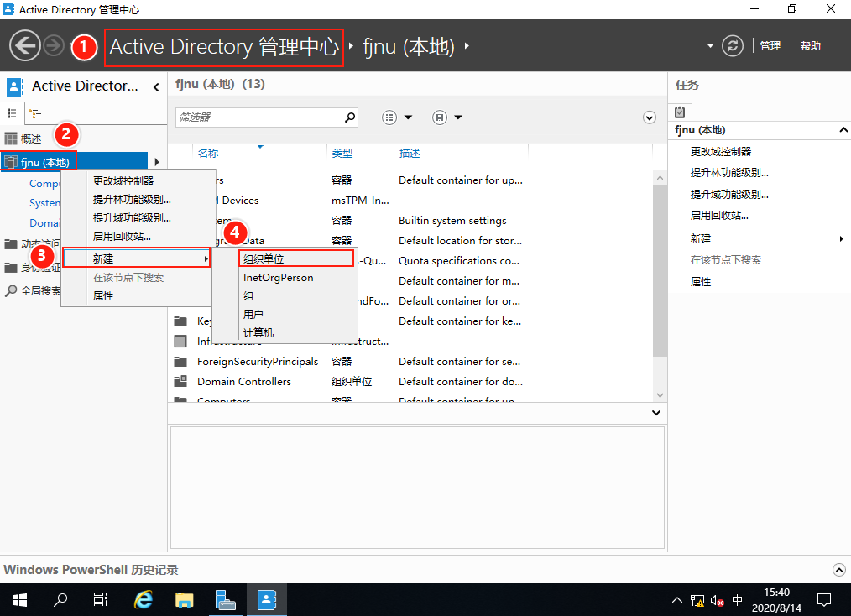Click 属性 in the tasks pane
The height and width of the screenshot is (616, 851).
(x=701, y=282)
